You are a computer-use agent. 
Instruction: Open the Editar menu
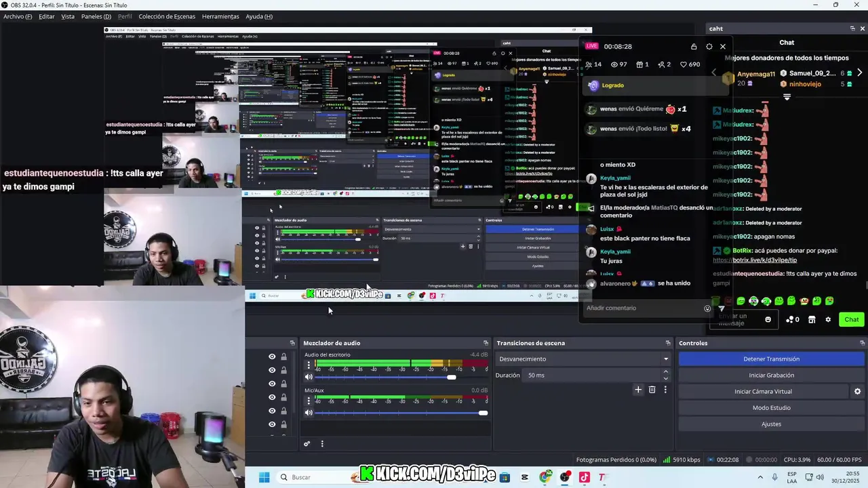tap(47, 16)
